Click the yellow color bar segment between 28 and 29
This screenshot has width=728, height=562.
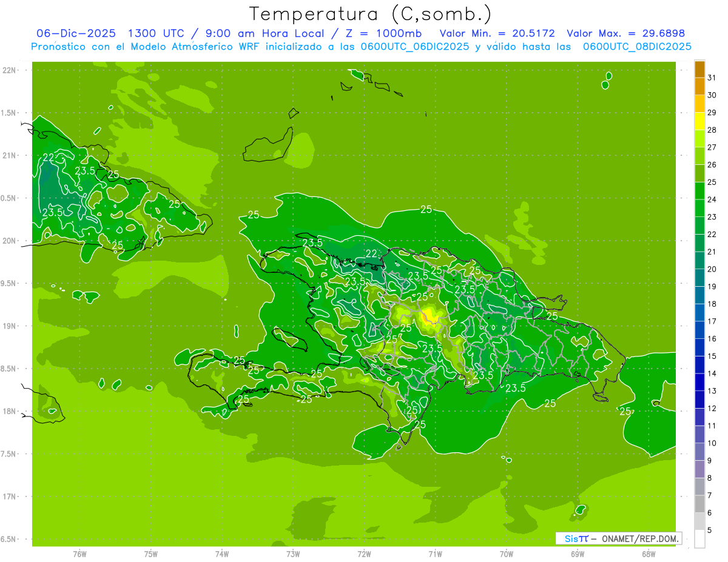[699, 121]
